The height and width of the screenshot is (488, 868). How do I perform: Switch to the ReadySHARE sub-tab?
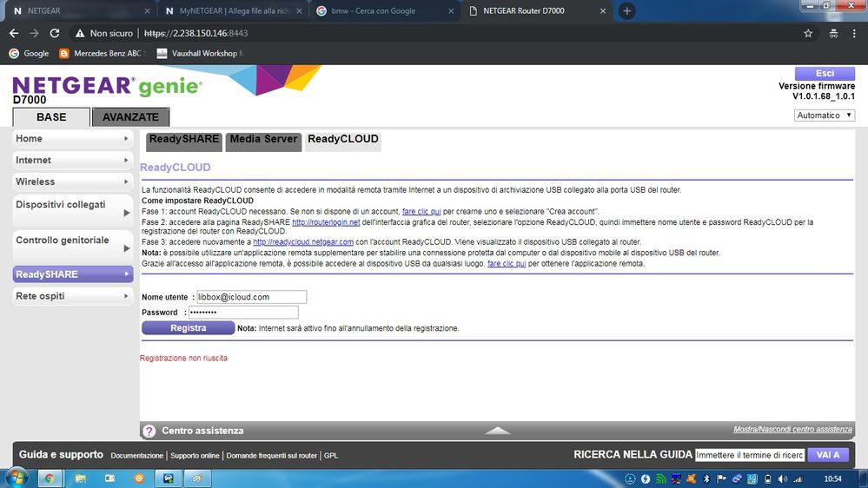184,141
